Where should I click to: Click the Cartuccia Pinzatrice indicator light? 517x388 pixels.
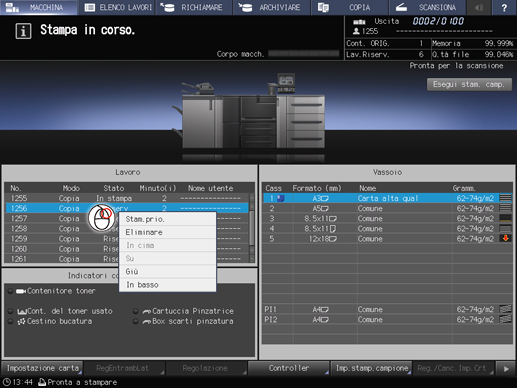click(135, 311)
